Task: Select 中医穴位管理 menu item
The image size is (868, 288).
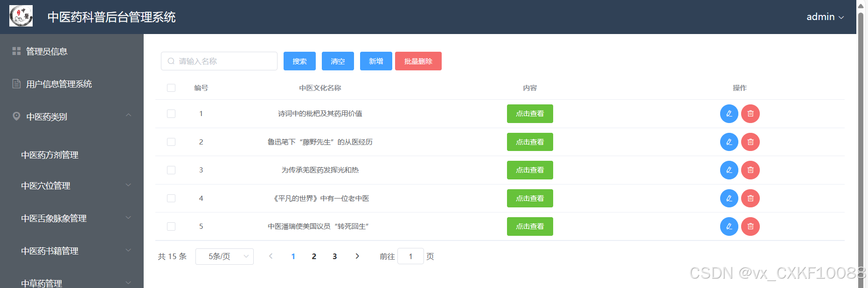Action: [x=72, y=185]
